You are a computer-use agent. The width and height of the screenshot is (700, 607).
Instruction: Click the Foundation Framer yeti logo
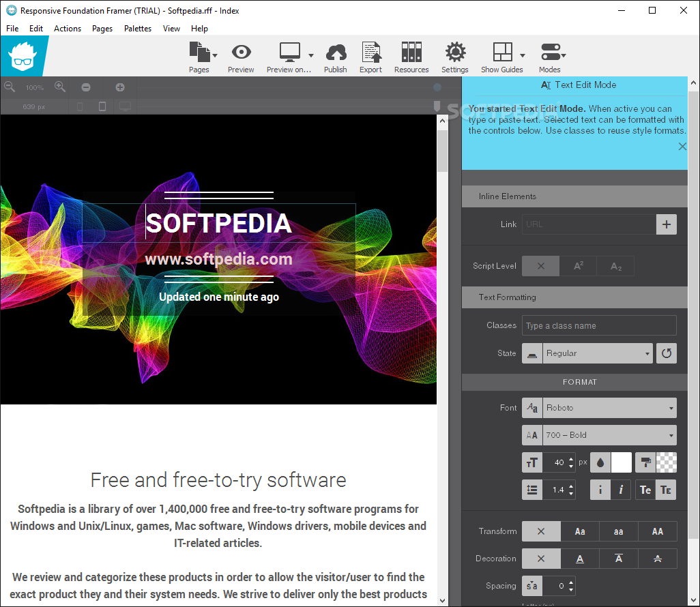pos(23,56)
